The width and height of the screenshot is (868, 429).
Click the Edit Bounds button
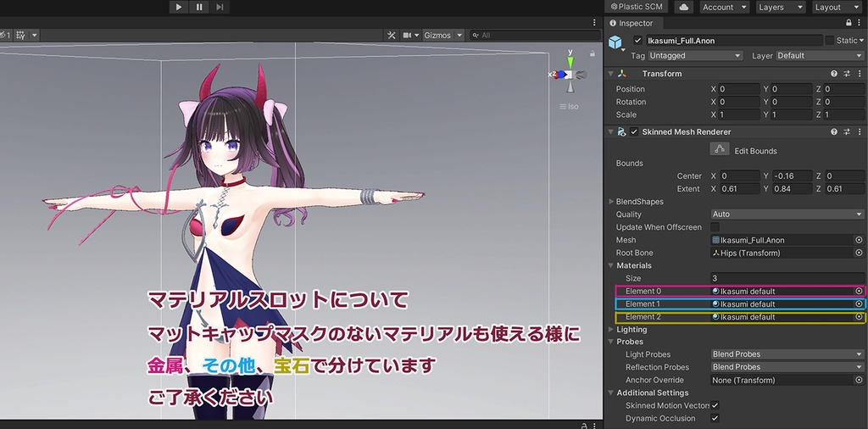coord(719,149)
